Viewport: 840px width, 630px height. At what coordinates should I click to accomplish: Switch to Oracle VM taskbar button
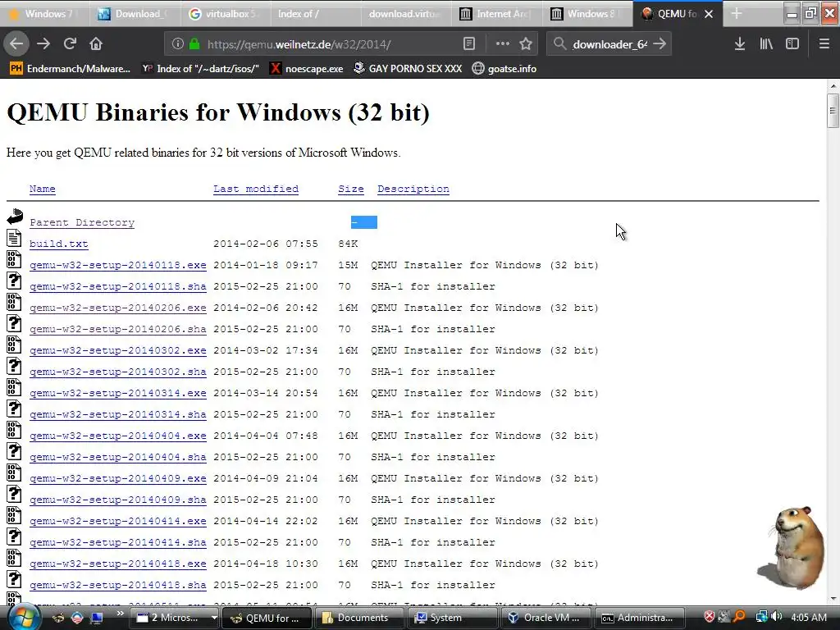click(545, 618)
